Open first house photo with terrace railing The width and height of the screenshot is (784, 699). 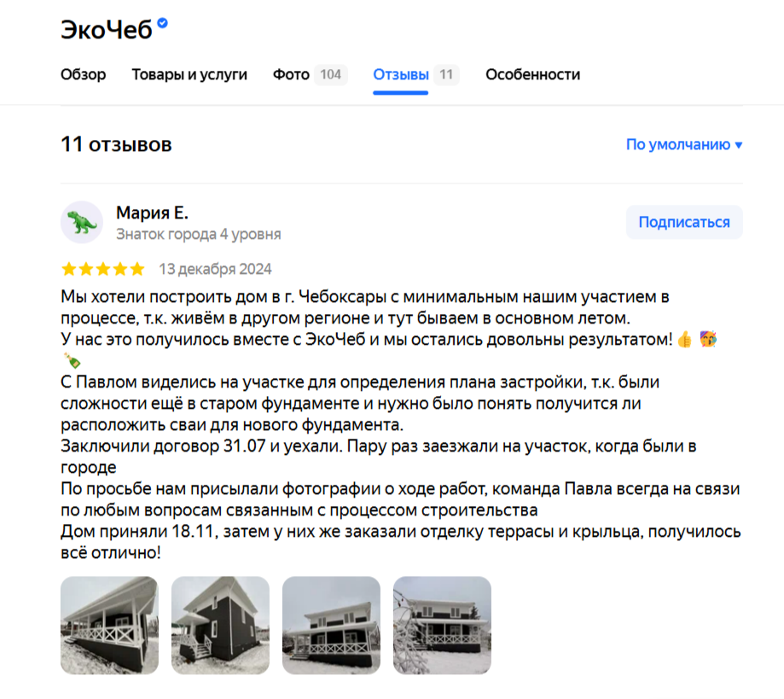pos(109,626)
